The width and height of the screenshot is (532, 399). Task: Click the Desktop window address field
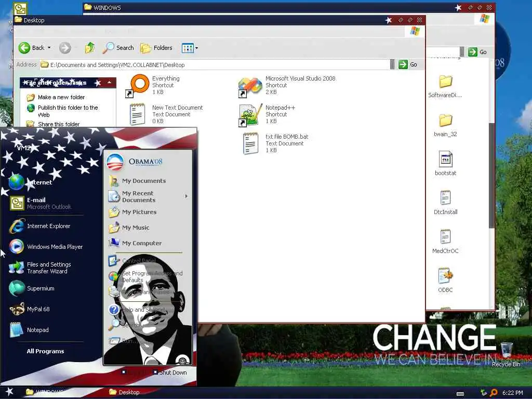(215, 64)
